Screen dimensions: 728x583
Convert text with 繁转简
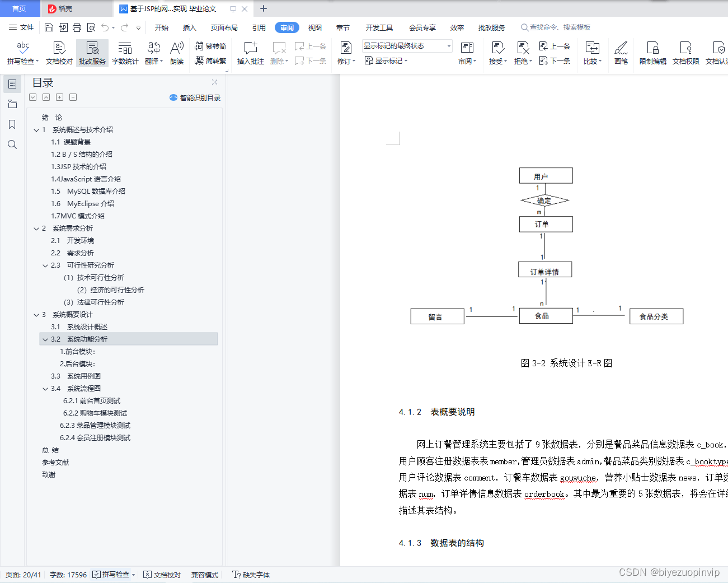[210, 46]
